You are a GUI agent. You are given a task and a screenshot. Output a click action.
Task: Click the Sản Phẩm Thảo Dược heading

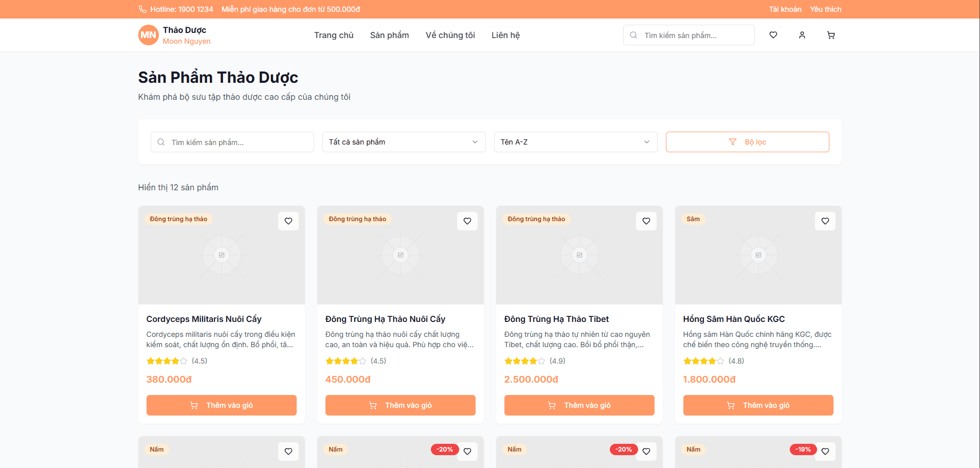tap(218, 77)
